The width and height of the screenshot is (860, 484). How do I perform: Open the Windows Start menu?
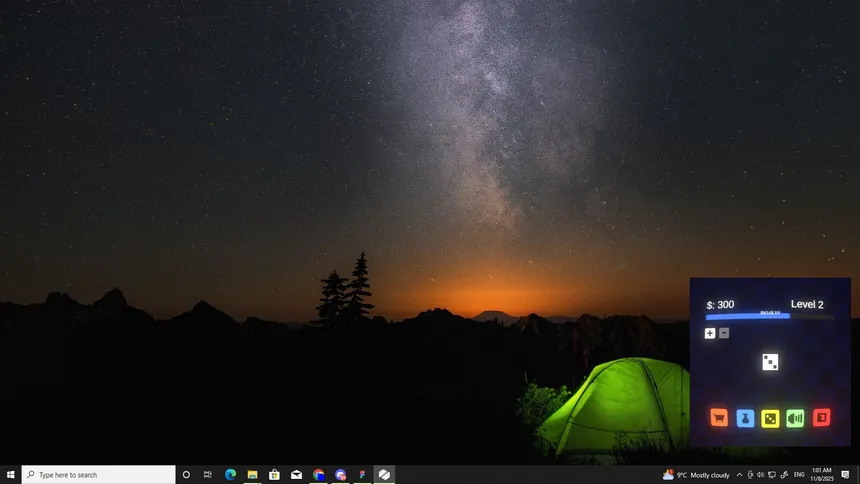point(11,475)
